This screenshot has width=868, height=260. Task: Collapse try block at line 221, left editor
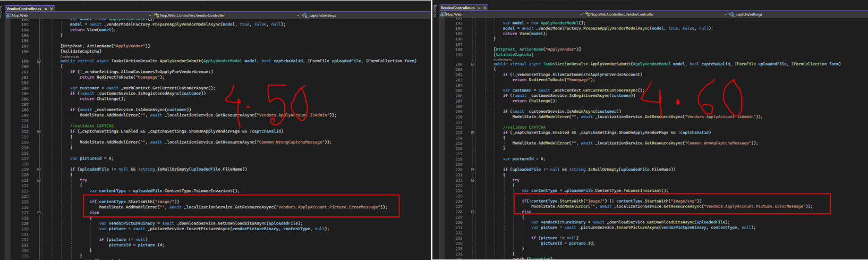[39, 180]
